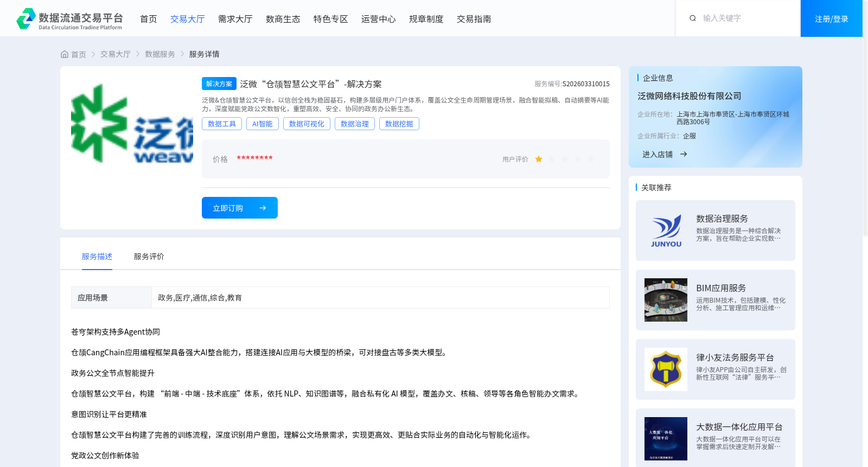868x467 pixels.
Task: Select the 数据工具 tag
Action: (222, 124)
